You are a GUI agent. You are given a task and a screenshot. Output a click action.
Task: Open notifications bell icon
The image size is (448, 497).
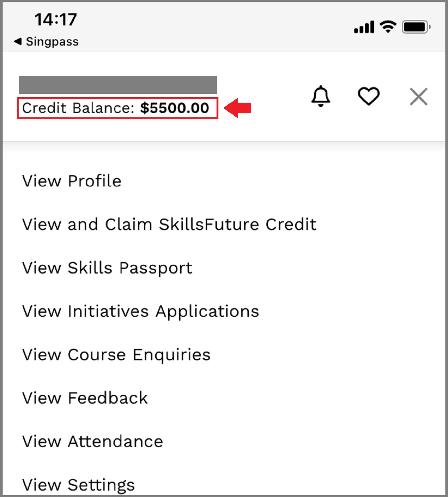tap(321, 96)
